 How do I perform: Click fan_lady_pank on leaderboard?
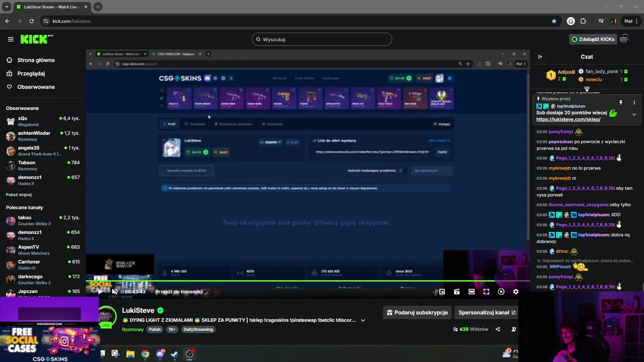[x=602, y=71]
